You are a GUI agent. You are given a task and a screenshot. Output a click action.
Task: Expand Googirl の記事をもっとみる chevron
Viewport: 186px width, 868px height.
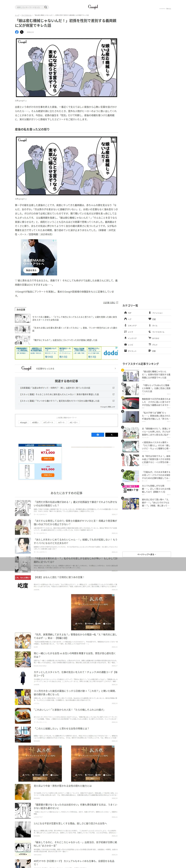(115, 369)
